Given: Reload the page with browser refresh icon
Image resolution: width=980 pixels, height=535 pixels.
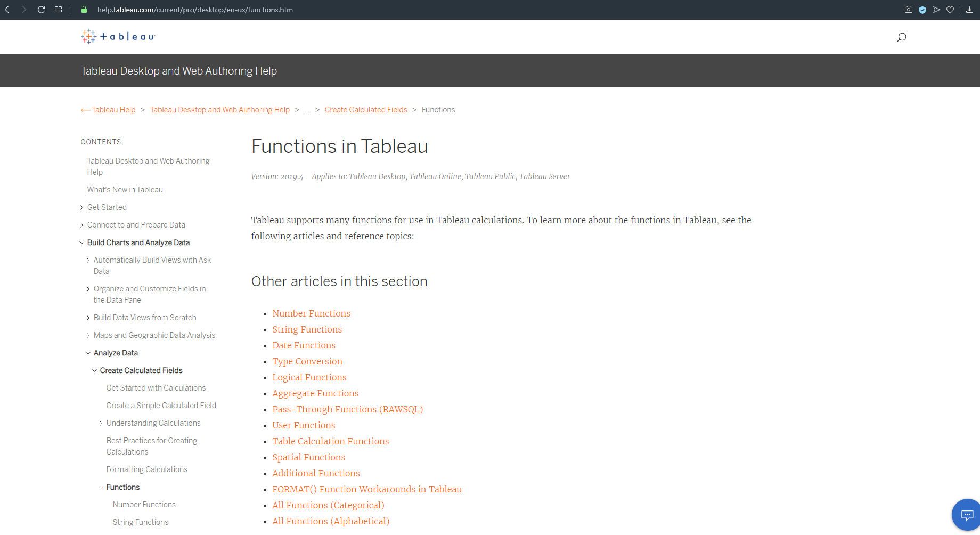Looking at the screenshot, I should click(x=41, y=10).
